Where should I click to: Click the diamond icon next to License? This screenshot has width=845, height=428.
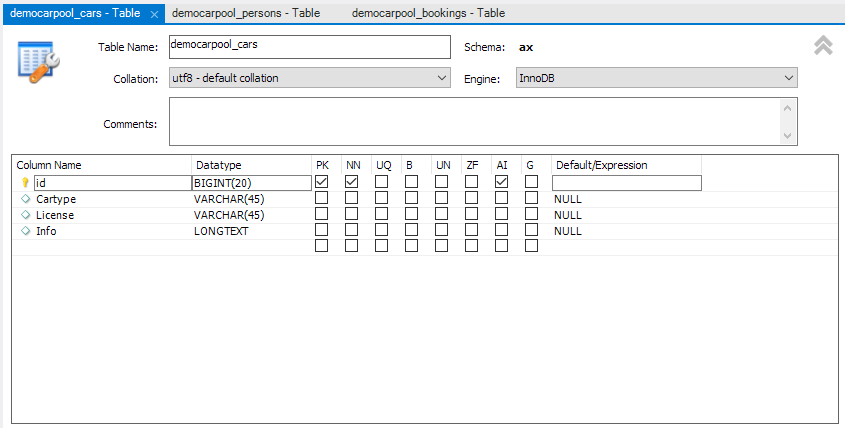pos(26,215)
